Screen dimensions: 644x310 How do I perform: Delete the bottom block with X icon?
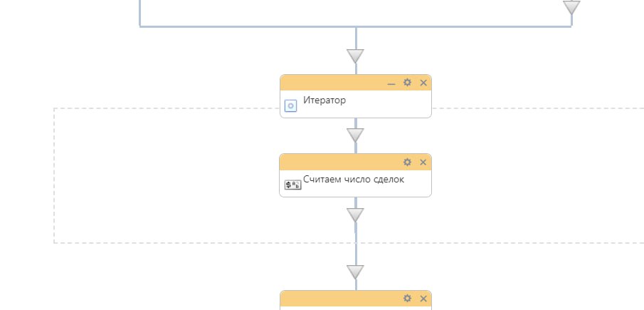pyautogui.click(x=423, y=298)
